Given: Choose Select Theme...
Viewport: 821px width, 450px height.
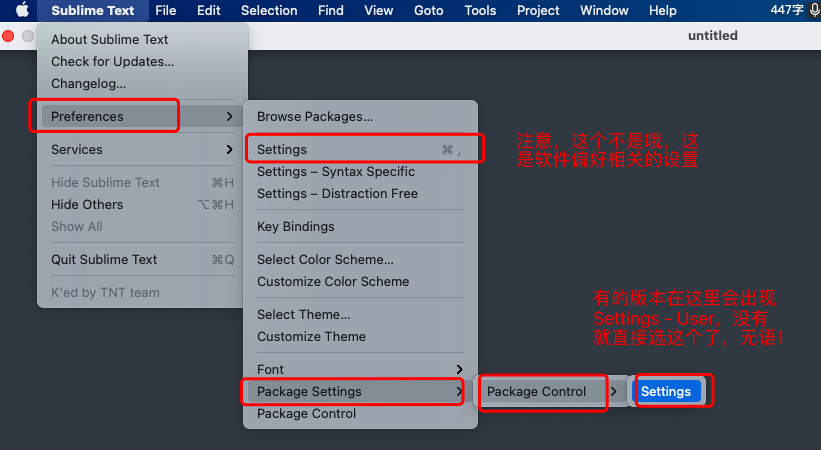Looking at the screenshot, I should [x=360, y=314].
